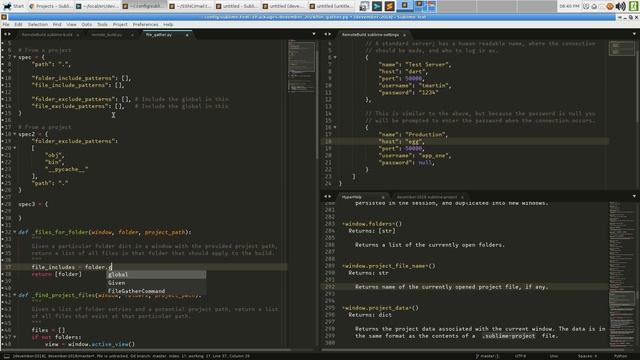Launch Sublime Text from the taskbar launcher icon

(389, 6)
